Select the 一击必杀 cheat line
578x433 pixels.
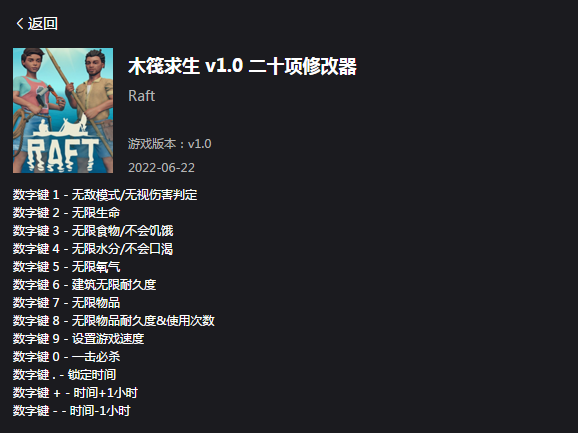coord(66,357)
